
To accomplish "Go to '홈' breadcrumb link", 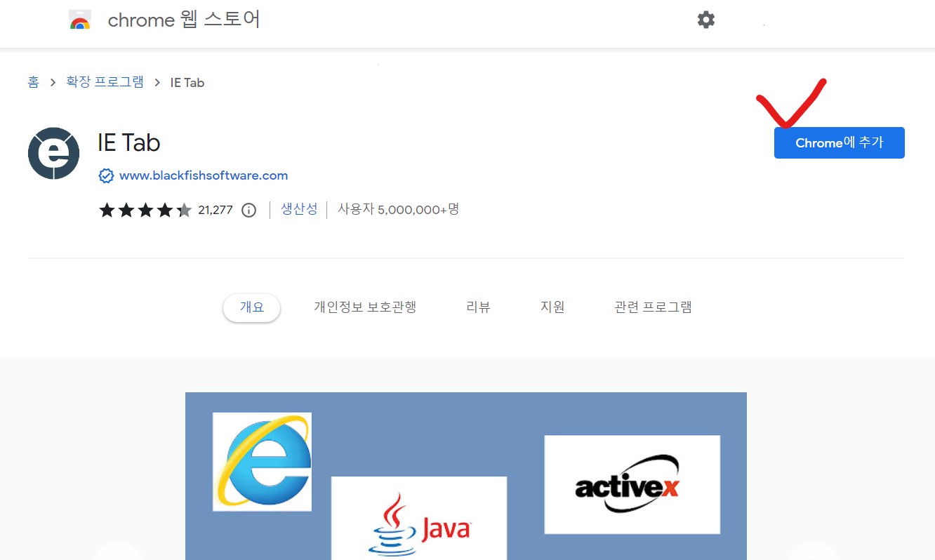I will [34, 82].
